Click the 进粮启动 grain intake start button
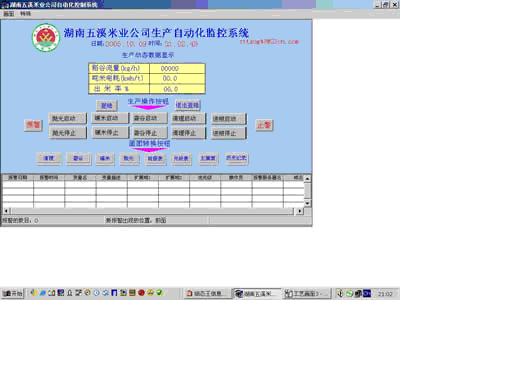Viewport: 512px width, 384px height. [x=228, y=119]
